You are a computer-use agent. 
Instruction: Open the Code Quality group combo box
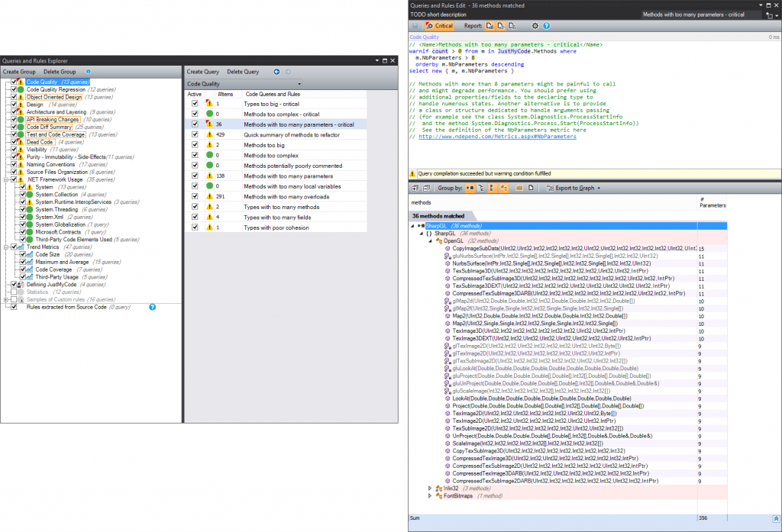[x=244, y=84]
